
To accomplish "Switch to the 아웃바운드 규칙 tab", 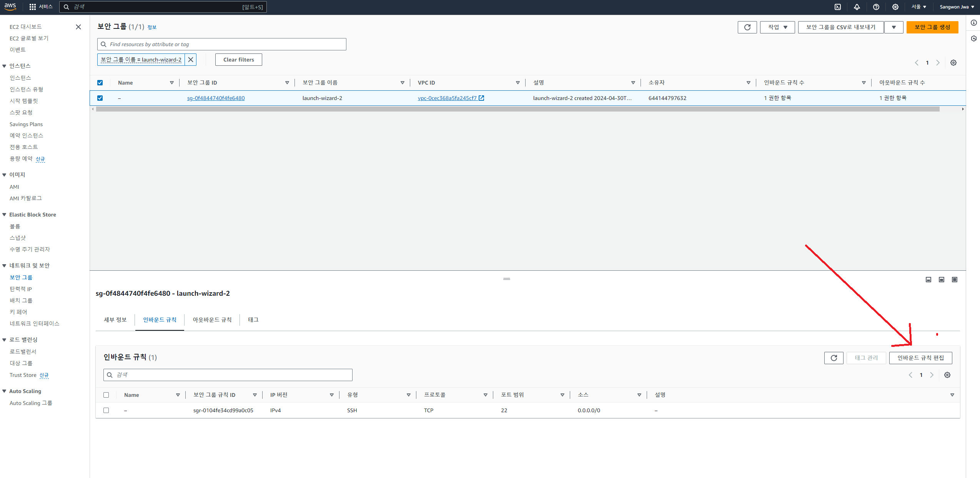I will click(x=212, y=320).
